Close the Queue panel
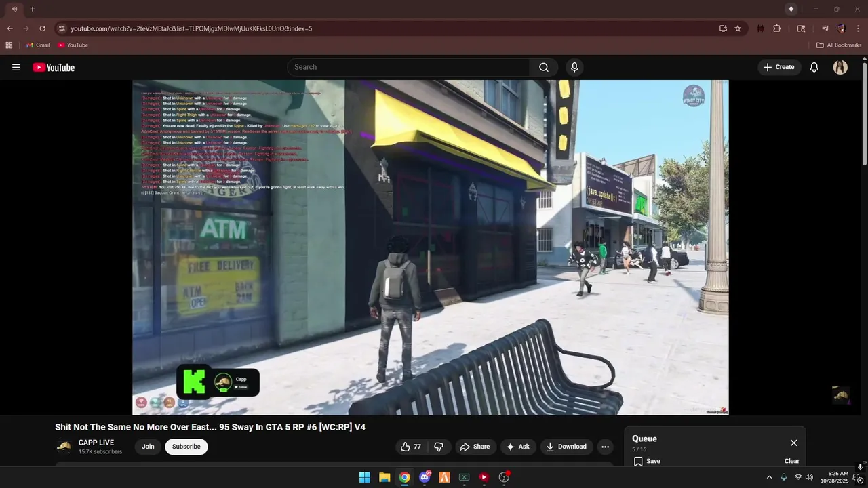The height and width of the screenshot is (488, 868). click(x=793, y=443)
